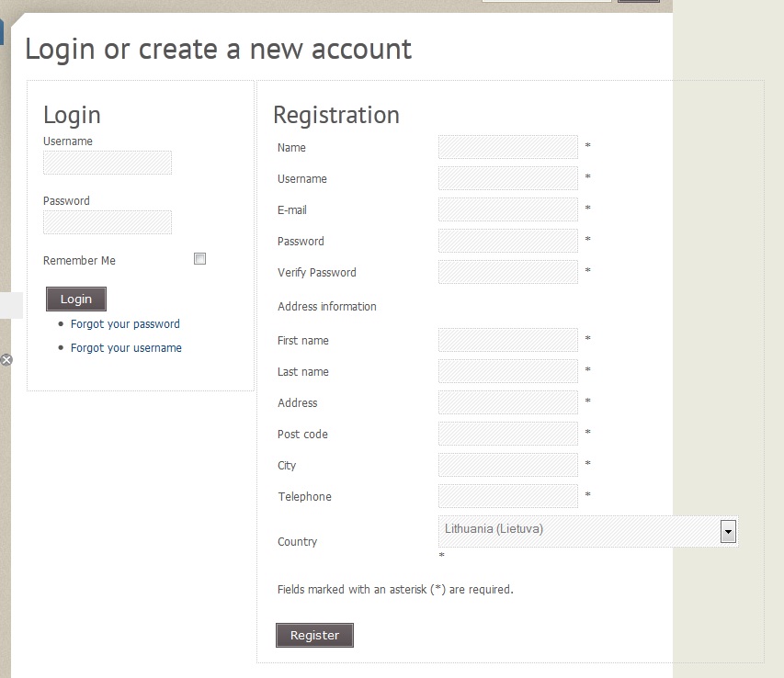Click the Registration Password input box
This screenshot has width=784, height=678.
pyautogui.click(x=508, y=241)
